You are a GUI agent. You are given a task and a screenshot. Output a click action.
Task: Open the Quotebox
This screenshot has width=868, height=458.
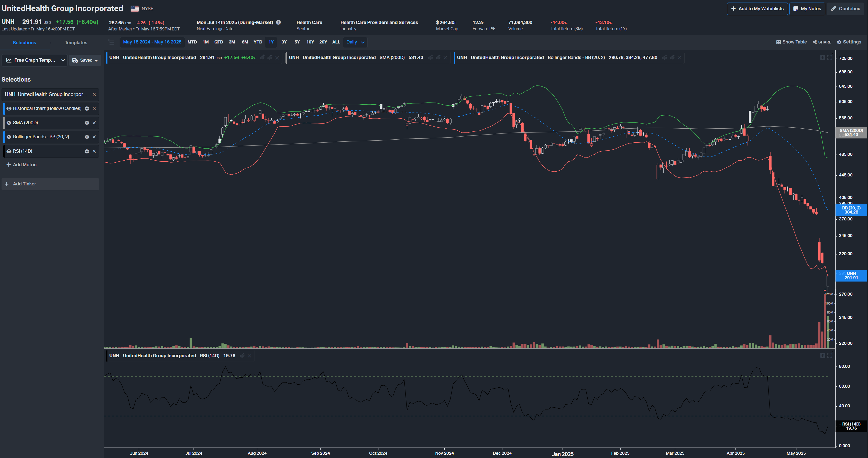point(845,9)
